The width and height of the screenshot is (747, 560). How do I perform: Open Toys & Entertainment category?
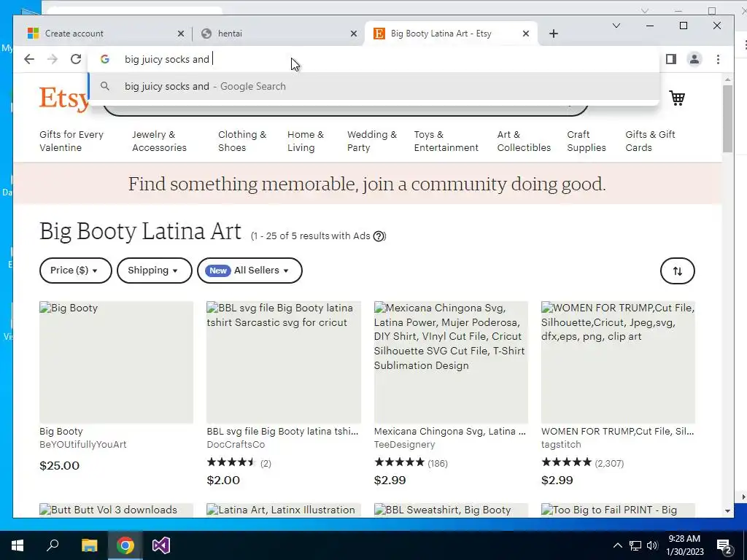pyautogui.click(x=446, y=141)
